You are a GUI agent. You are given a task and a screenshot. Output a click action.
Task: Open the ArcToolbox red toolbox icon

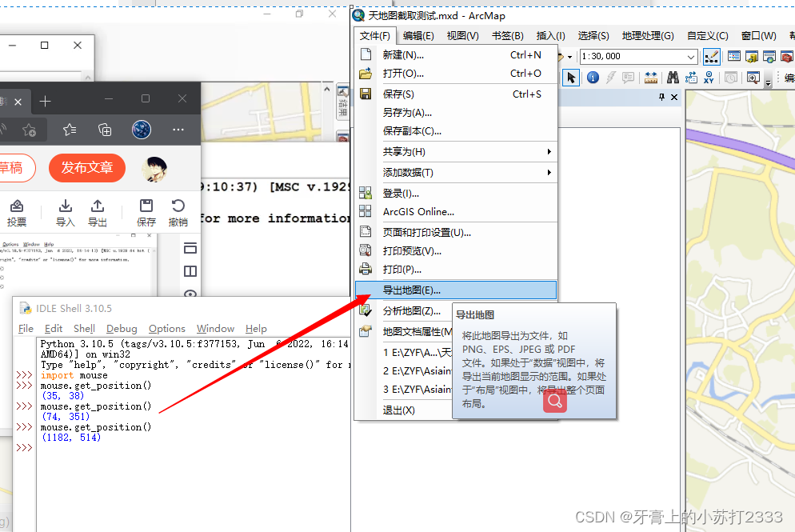[787, 56]
